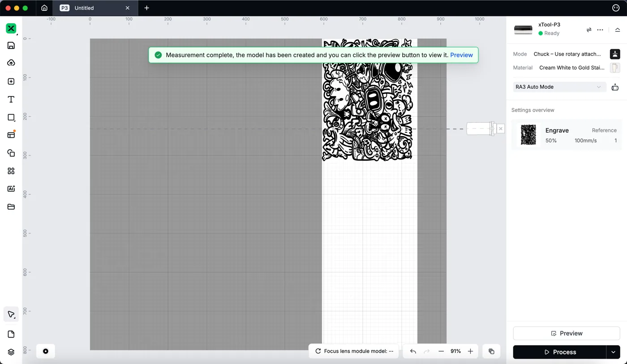
Task: Start the job with Process button
Action: [x=560, y=352]
